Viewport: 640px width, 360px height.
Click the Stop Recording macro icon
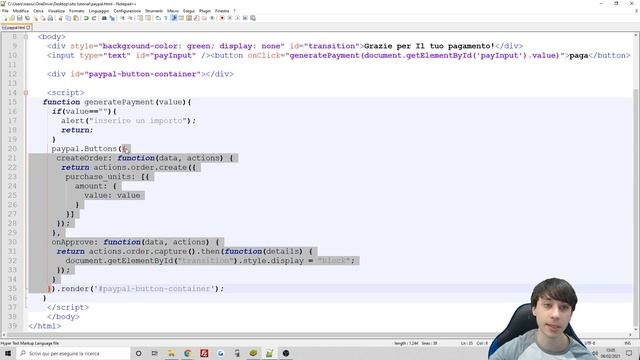230,18
